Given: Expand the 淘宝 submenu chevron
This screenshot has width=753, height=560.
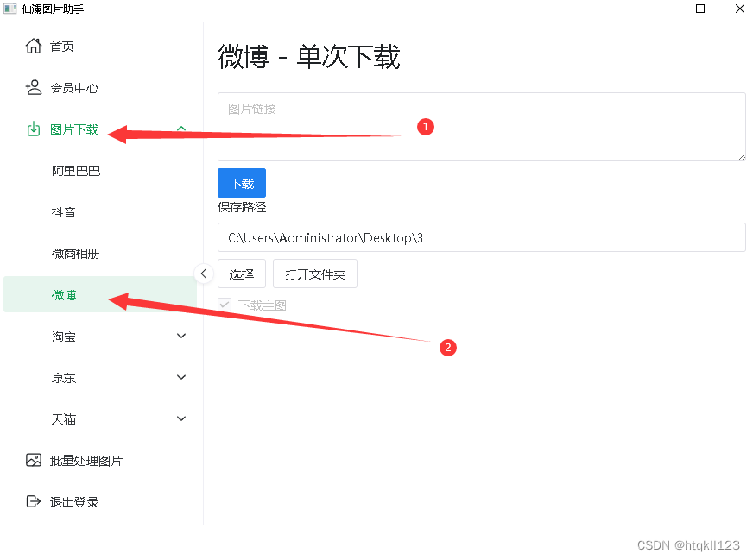Looking at the screenshot, I should click(x=181, y=336).
